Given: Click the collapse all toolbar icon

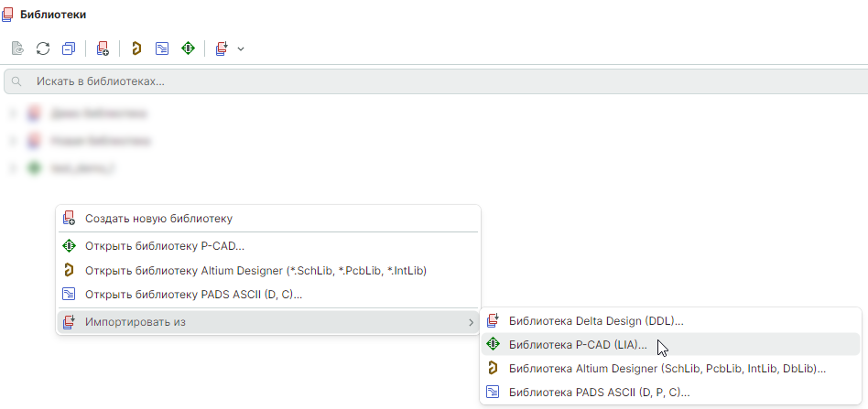Looking at the screenshot, I should click(69, 48).
